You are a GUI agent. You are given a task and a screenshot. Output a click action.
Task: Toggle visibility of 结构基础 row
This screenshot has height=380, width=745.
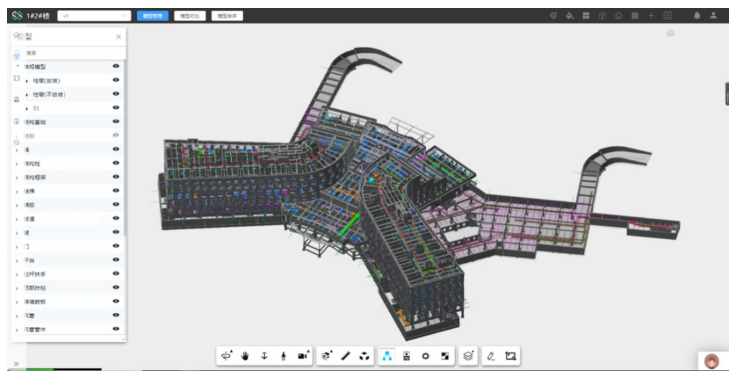pyautogui.click(x=116, y=122)
